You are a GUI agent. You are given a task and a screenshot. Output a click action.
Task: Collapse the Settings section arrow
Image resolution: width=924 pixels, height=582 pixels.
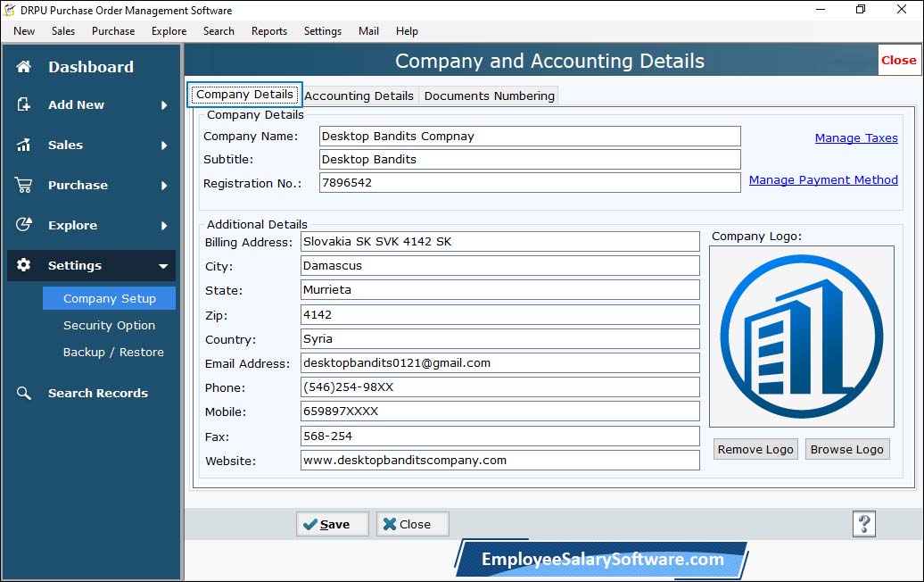[x=163, y=266]
